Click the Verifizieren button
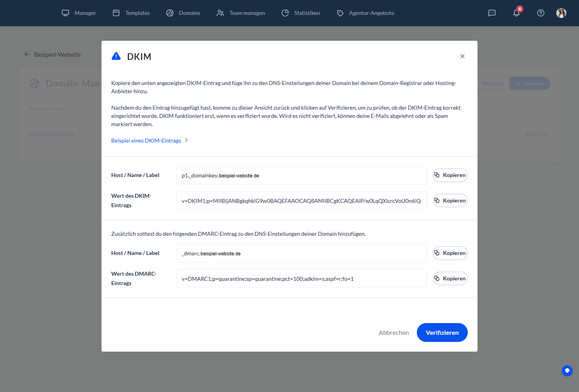Viewport: 579px width, 392px height. click(442, 332)
